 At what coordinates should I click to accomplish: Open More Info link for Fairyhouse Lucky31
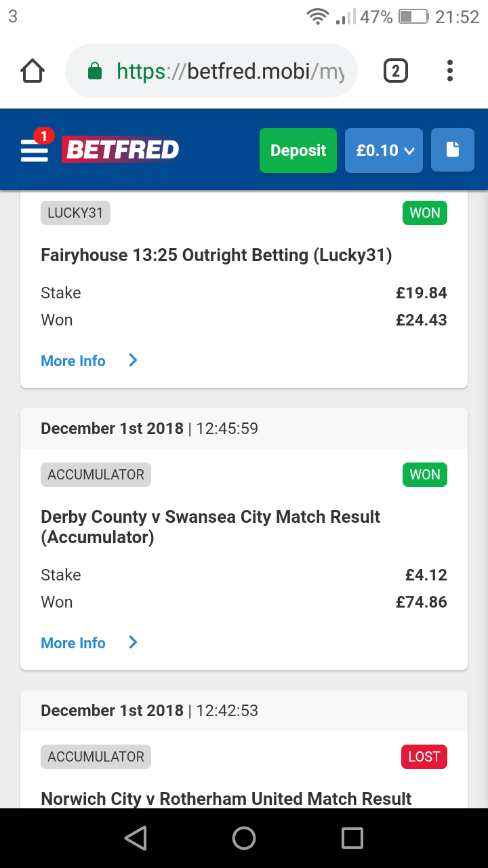tap(73, 361)
